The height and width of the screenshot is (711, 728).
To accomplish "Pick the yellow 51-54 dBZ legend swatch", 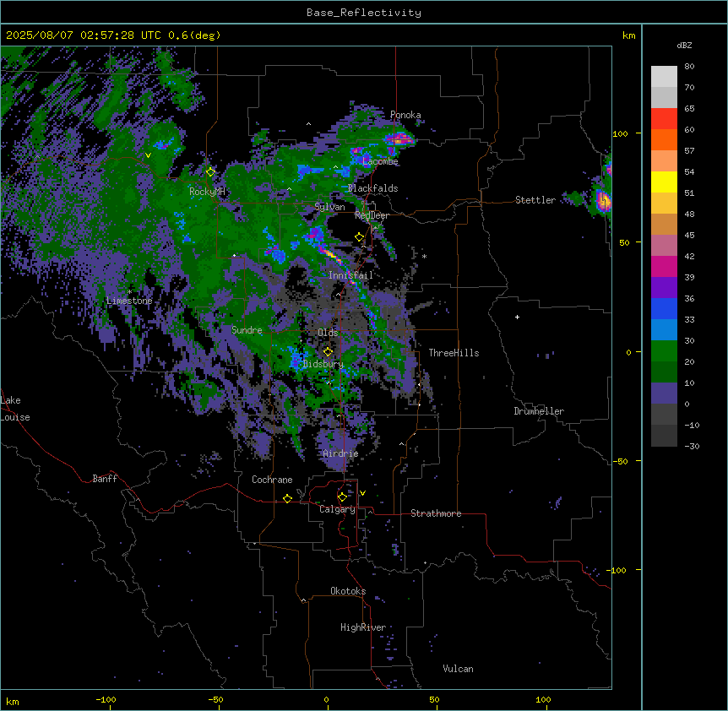I will [664, 182].
